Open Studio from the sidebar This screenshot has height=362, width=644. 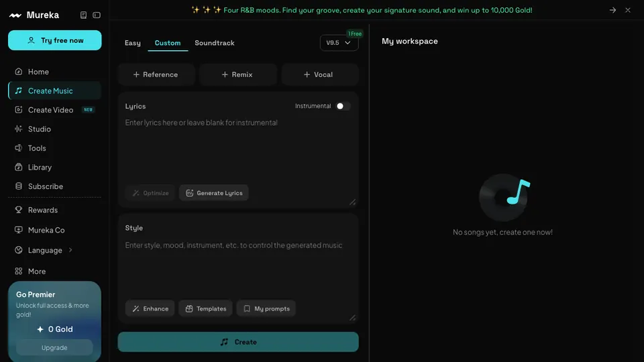(x=54, y=129)
